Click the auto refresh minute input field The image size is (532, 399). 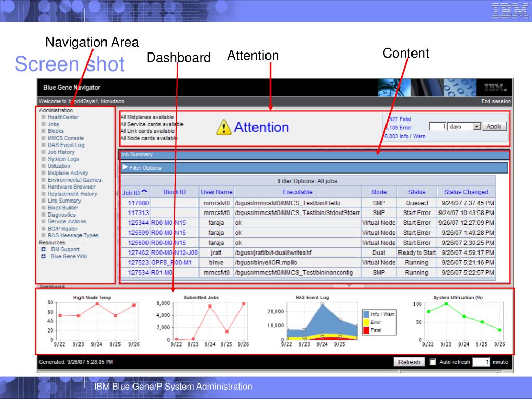pyautogui.click(x=481, y=362)
